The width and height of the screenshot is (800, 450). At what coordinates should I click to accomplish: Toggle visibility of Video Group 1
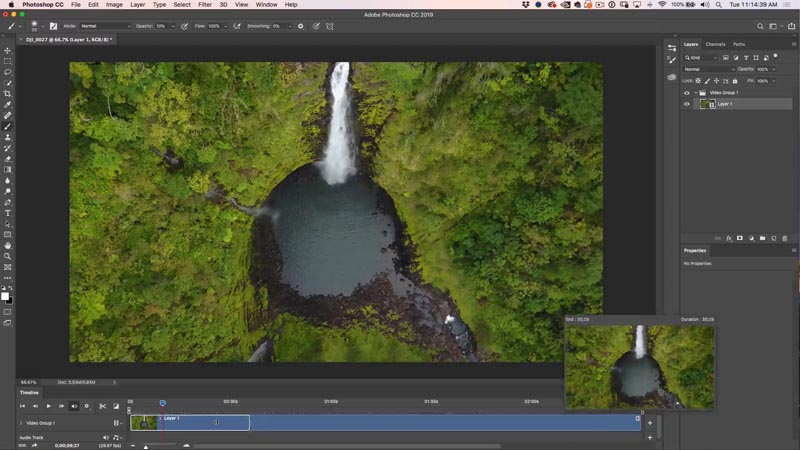pos(687,92)
